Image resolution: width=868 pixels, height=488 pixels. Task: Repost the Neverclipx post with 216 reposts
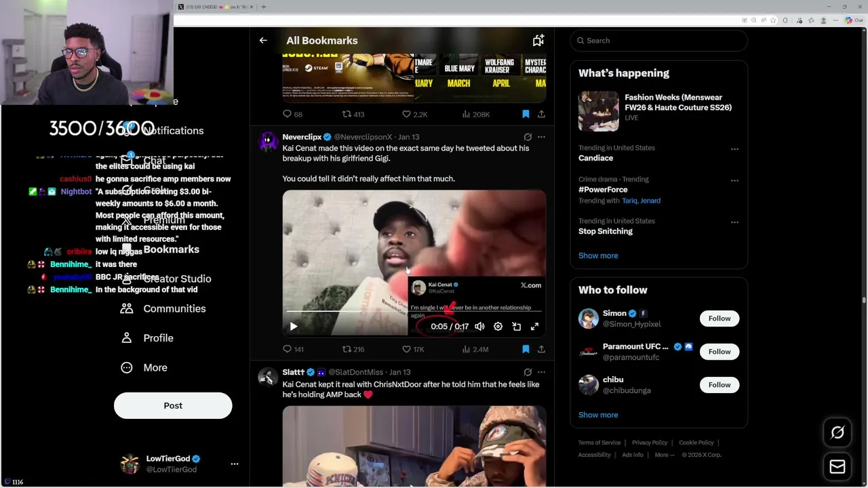353,349
